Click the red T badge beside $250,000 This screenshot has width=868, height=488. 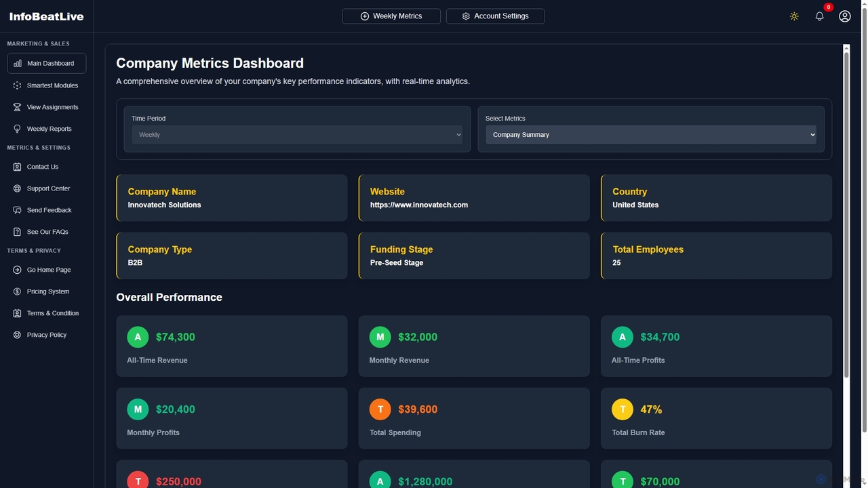click(138, 480)
